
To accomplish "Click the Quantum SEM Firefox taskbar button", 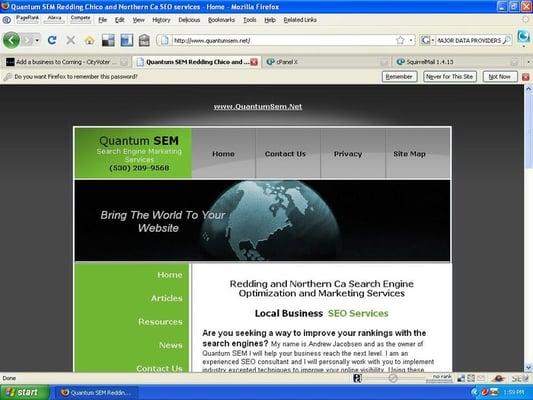I will (96, 393).
